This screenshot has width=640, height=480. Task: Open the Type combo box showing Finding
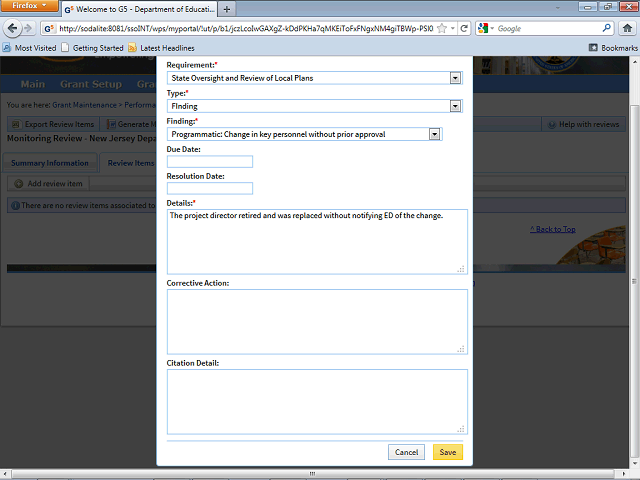point(314,106)
